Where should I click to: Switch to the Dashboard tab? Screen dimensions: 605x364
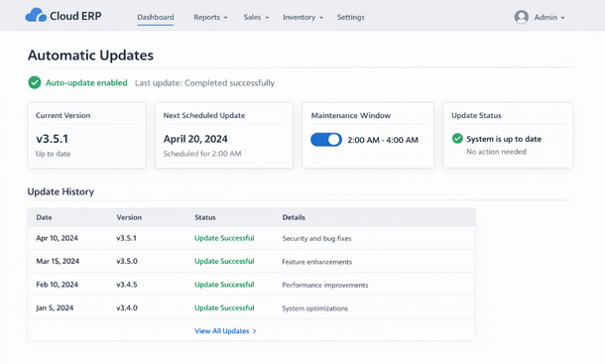[156, 18]
